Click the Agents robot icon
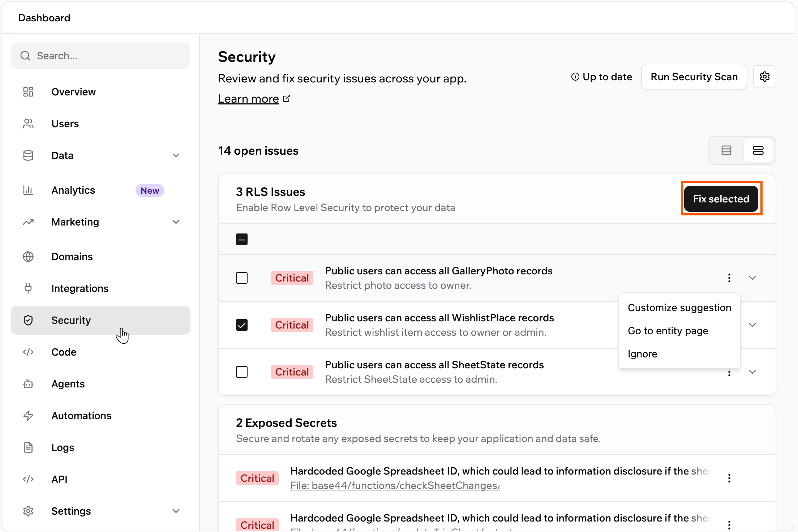This screenshot has width=798, height=532. click(28, 384)
